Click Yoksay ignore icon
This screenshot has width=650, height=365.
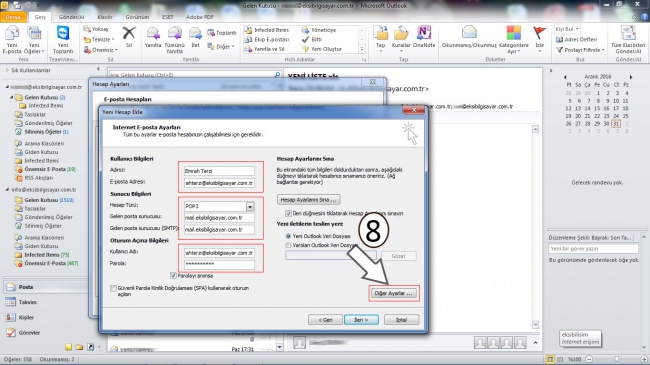coord(96,29)
